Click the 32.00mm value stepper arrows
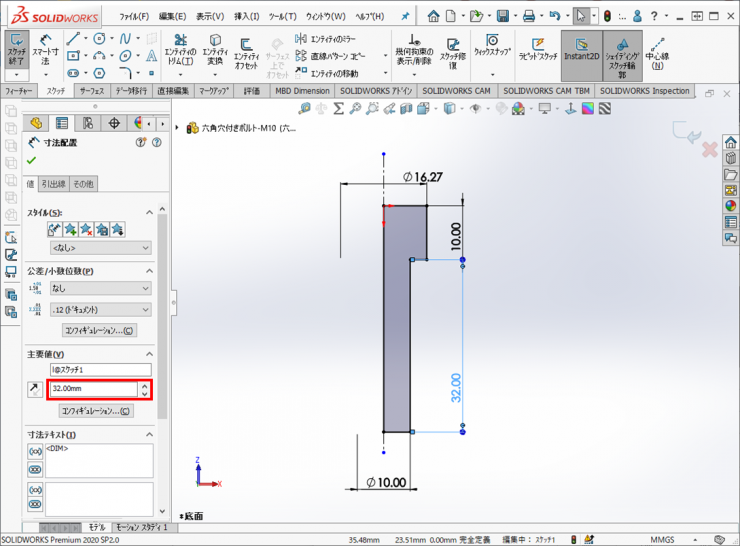740x546 pixels. 145,389
